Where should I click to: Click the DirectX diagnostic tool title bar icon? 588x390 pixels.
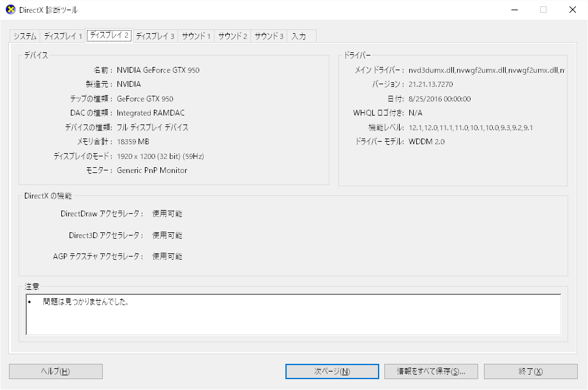[x=10, y=10]
